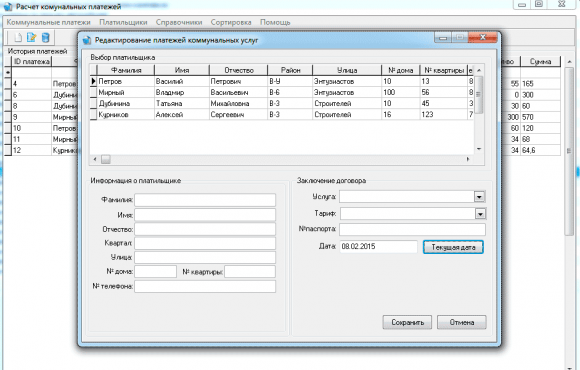Image resolution: width=580 pixels, height=370 pixels.
Task: Open the Услуга dropdown list
Action: (479, 197)
